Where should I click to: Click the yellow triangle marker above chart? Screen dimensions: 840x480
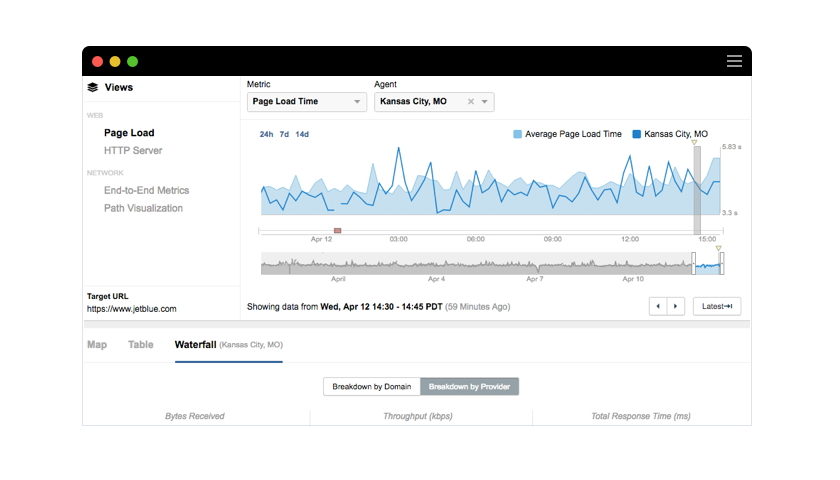point(695,143)
